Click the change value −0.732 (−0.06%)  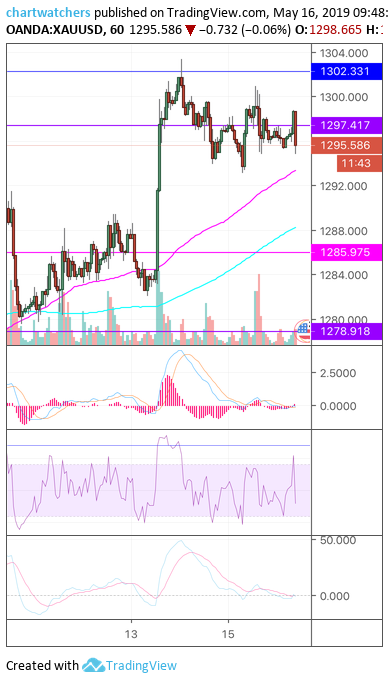(244, 30)
